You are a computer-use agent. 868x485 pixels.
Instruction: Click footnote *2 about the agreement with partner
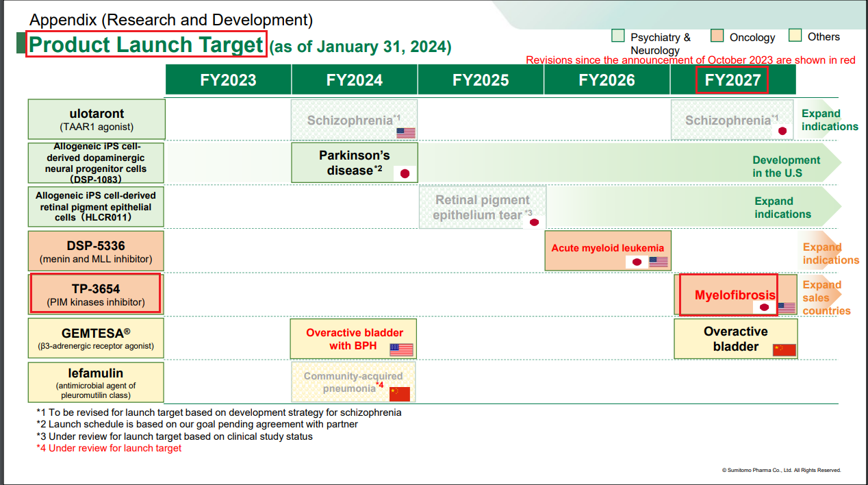point(197,424)
